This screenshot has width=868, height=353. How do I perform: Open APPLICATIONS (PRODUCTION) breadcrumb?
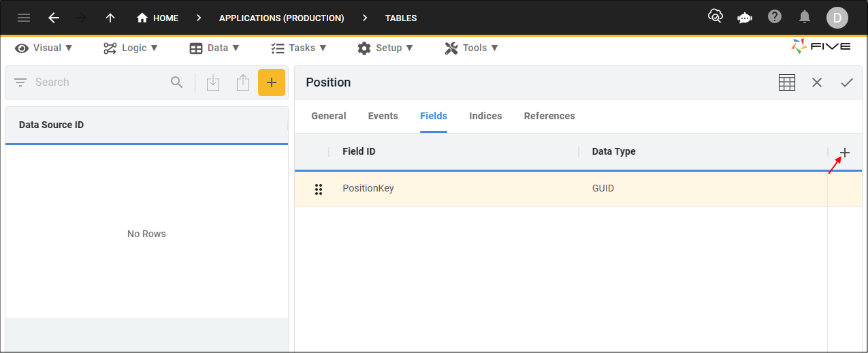pos(281,18)
